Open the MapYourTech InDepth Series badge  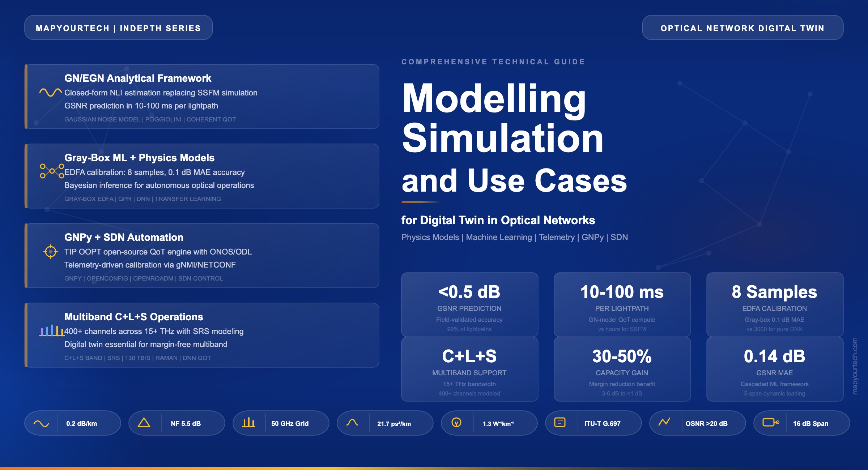(119, 28)
